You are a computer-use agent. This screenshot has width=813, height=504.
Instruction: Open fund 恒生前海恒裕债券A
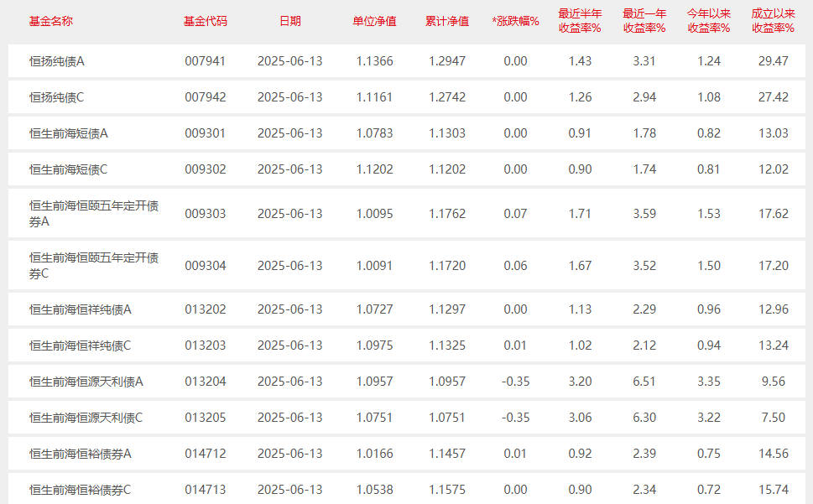(x=81, y=454)
